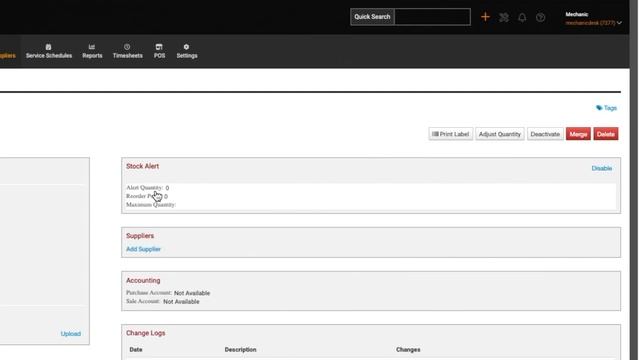Screen dimensions: 640x360
Task: Click the orange plus add icon
Action: tap(485, 17)
